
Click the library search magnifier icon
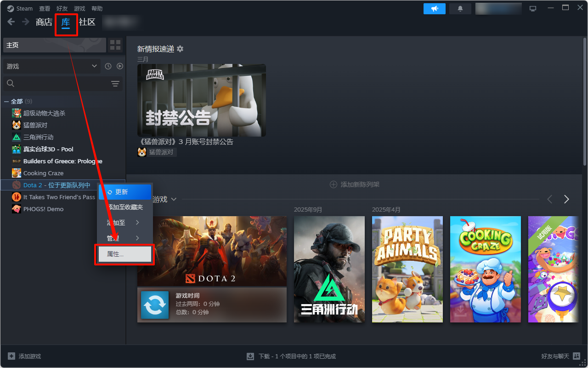coord(11,83)
